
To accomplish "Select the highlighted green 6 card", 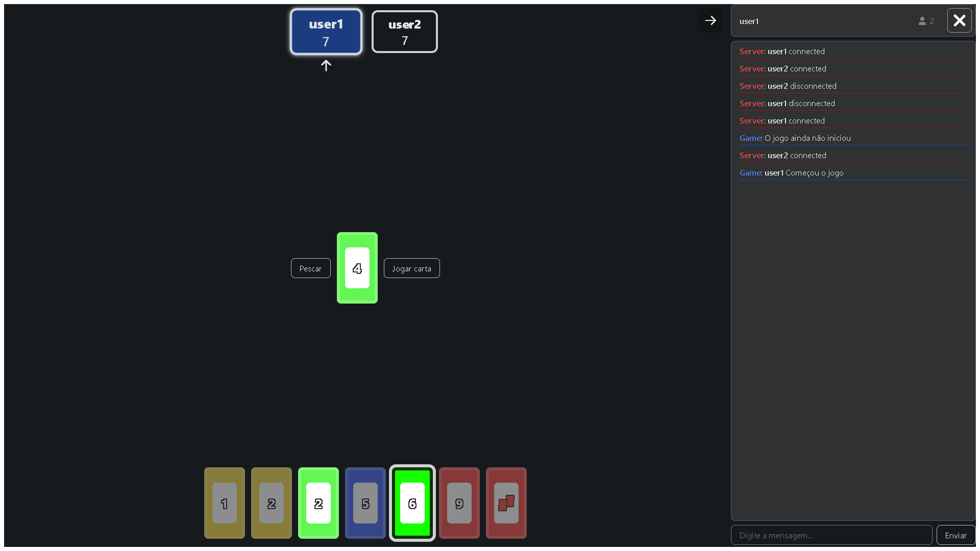I will tap(412, 503).
